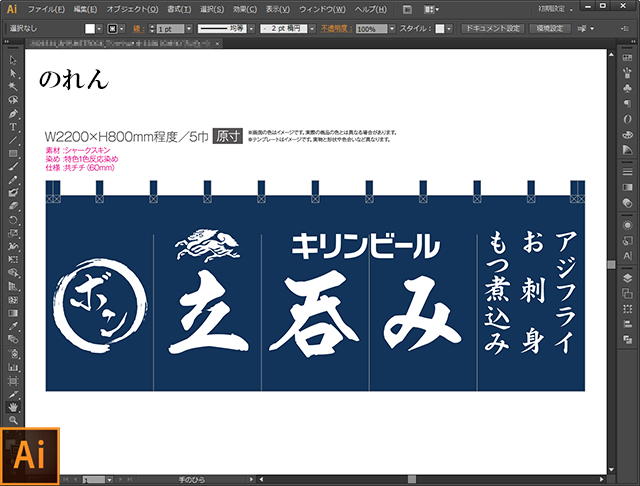Activate the Type tool

click(13, 127)
